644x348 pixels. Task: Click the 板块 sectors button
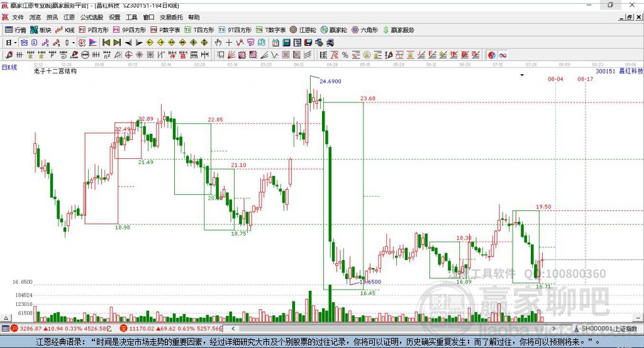click(x=40, y=30)
